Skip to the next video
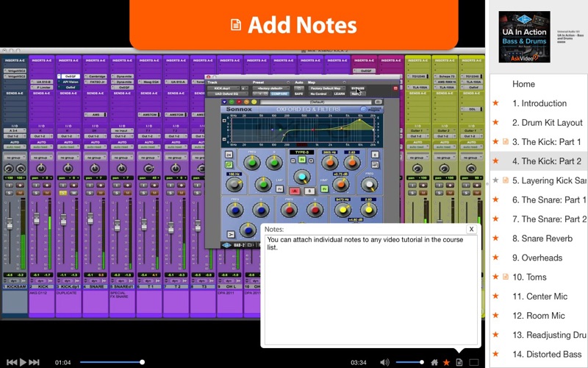This screenshot has height=368, width=588. click(34, 362)
